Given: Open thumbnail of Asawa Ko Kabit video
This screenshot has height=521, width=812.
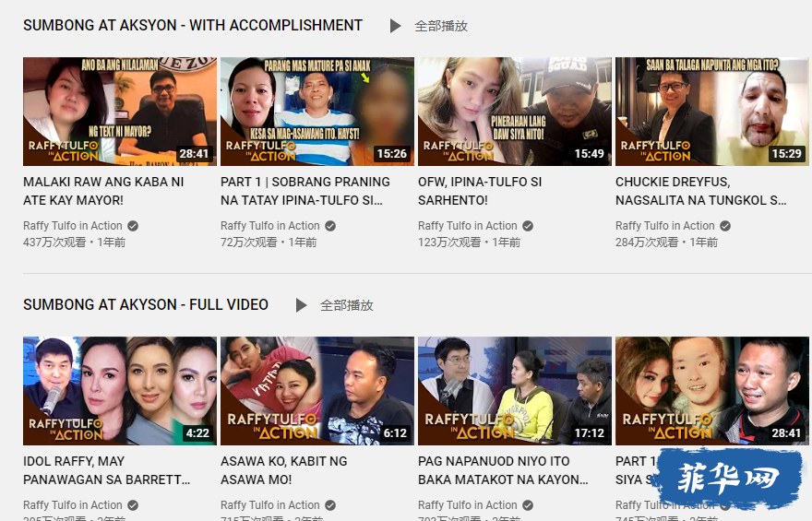Looking at the screenshot, I should [317, 391].
